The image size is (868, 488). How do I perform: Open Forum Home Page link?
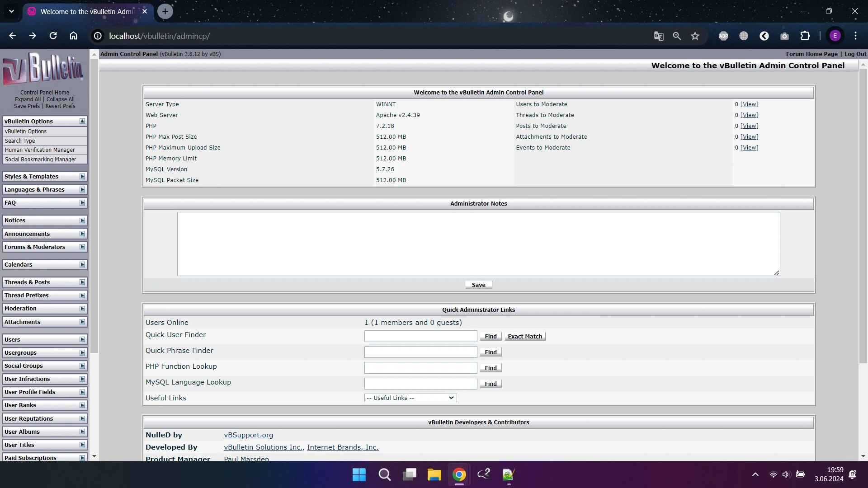point(811,54)
